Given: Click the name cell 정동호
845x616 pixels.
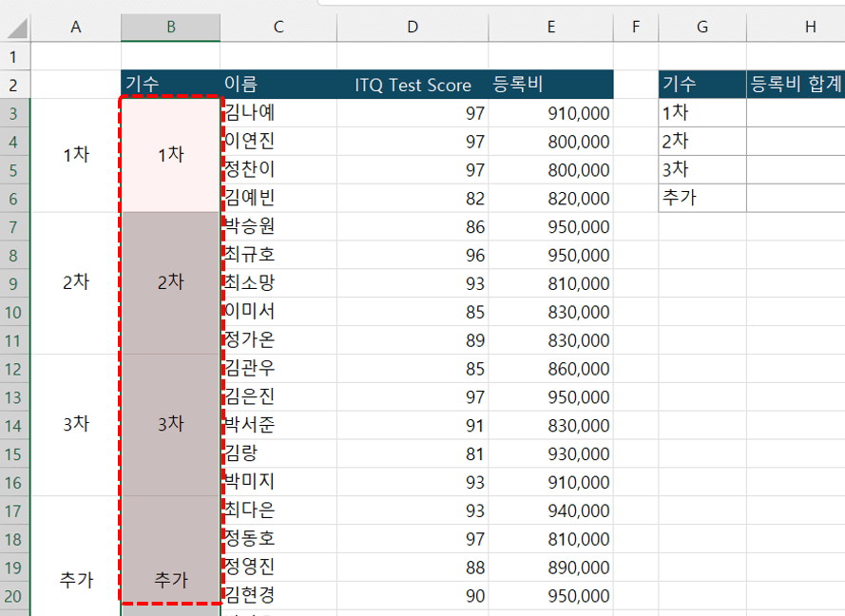Looking at the screenshot, I should [x=278, y=539].
